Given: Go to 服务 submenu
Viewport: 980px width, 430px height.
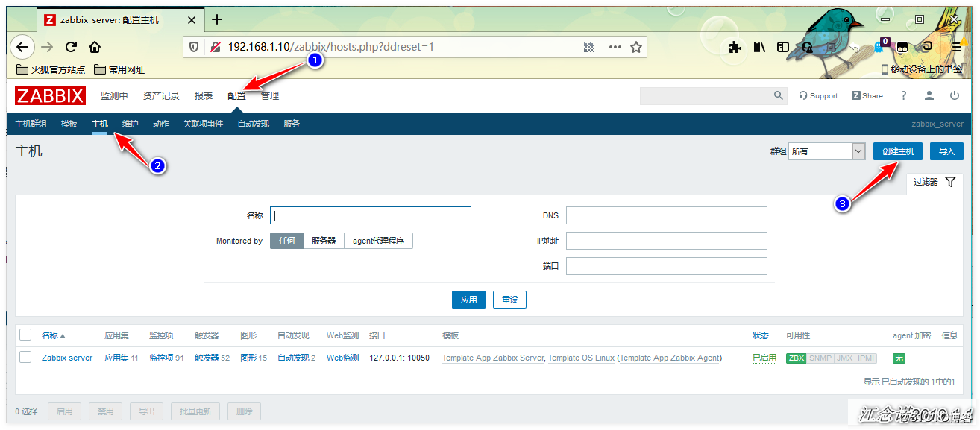Looking at the screenshot, I should coord(292,124).
